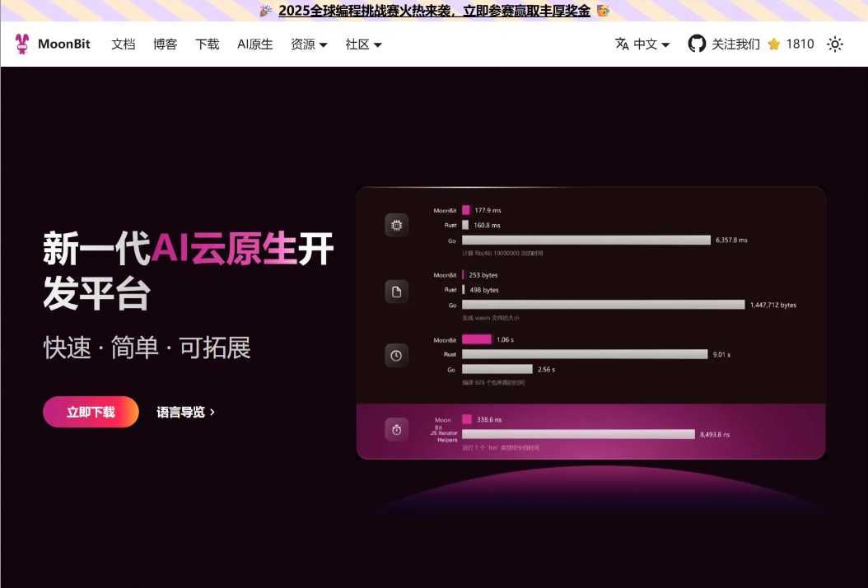This screenshot has height=588, width=868.
Task: Open the 语言导览 link
Action: [x=185, y=412]
